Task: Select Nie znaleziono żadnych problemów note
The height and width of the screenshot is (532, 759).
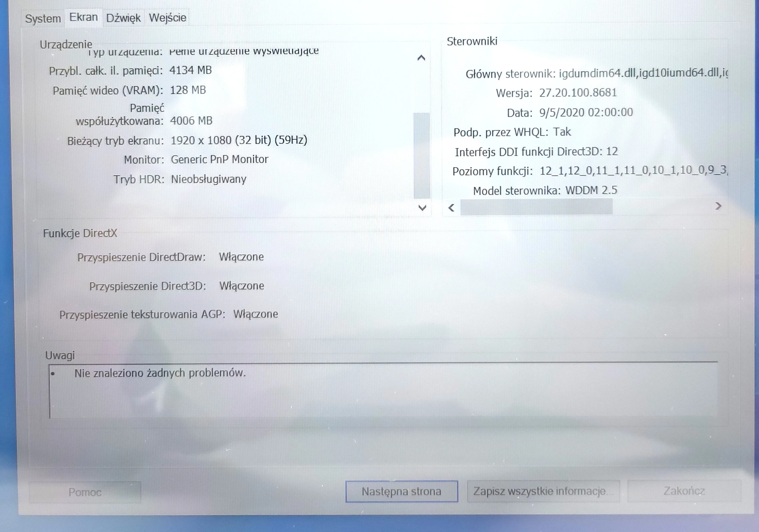Action: 160,373
